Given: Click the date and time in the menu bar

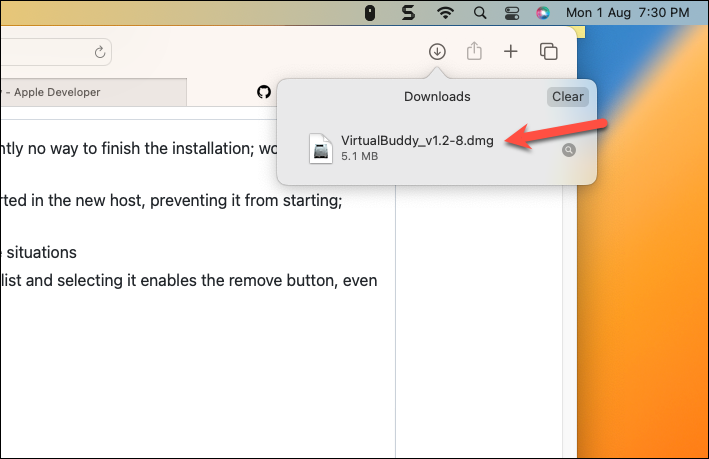Looking at the screenshot, I should (628, 13).
